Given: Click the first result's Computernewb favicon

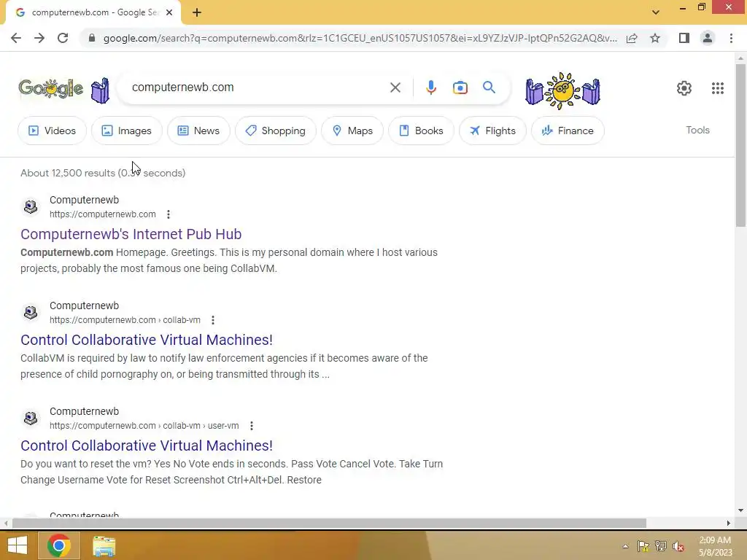Looking at the screenshot, I should pyautogui.click(x=31, y=206).
